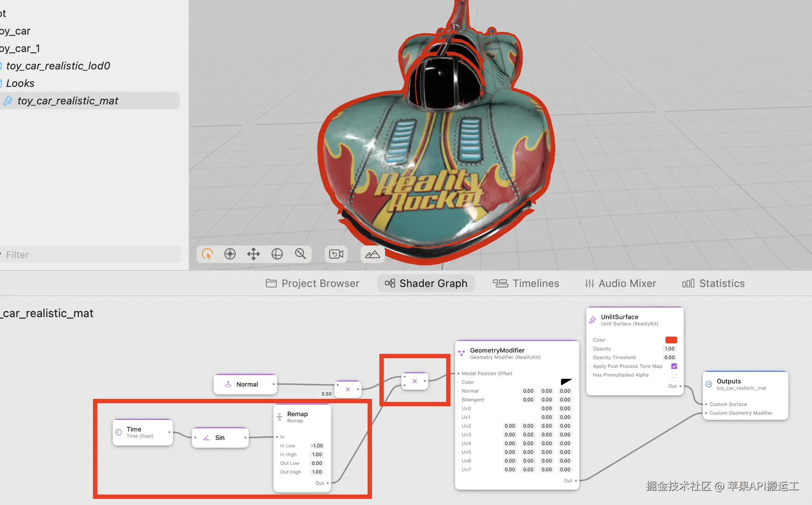This screenshot has width=812, height=505.
Task: Click the Filter search field
Action: 91,255
